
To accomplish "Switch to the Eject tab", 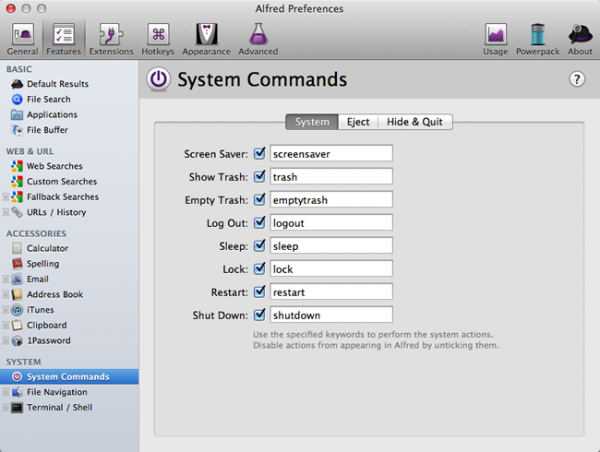I will tap(358, 122).
